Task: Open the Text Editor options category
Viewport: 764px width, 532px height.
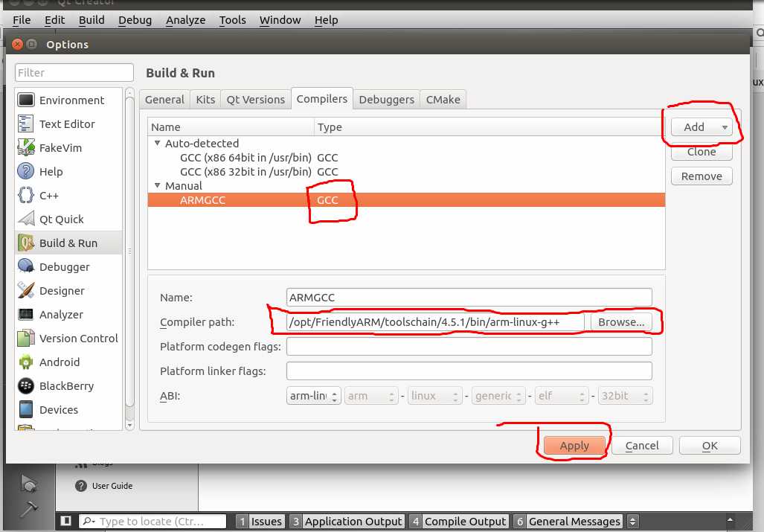Action: (68, 124)
